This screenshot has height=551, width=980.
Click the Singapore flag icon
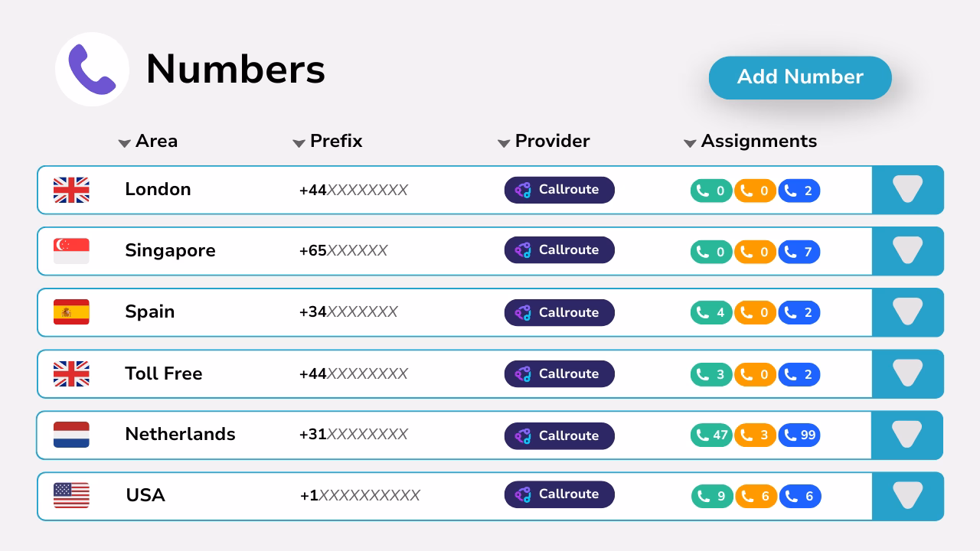click(x=71, y=251)
